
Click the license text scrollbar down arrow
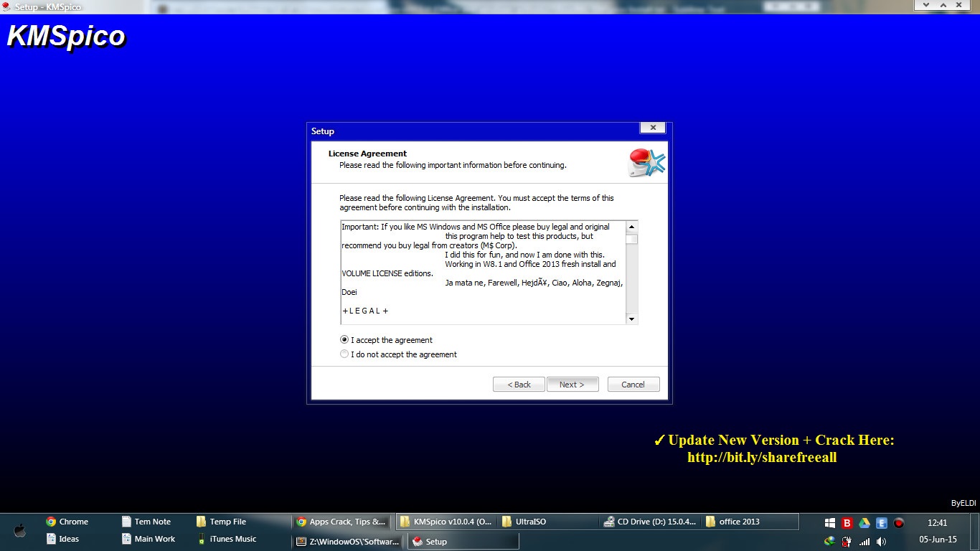(631, 319)
